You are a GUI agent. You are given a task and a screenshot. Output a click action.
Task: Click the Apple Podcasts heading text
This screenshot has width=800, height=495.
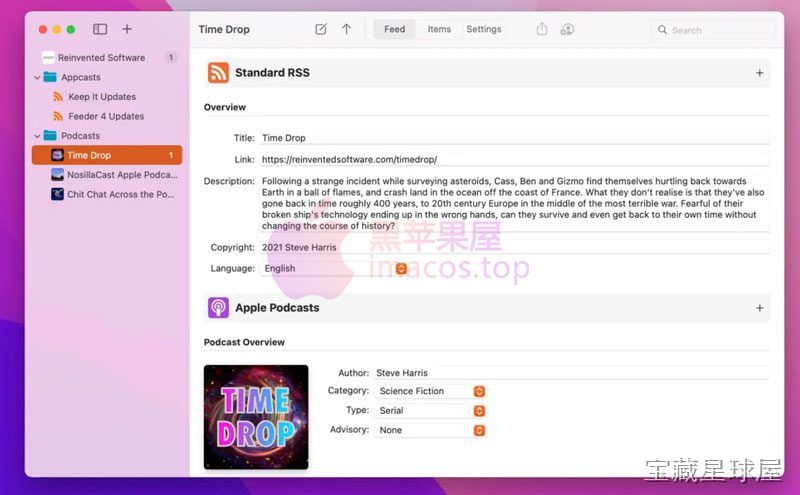(x=277, y=308)
